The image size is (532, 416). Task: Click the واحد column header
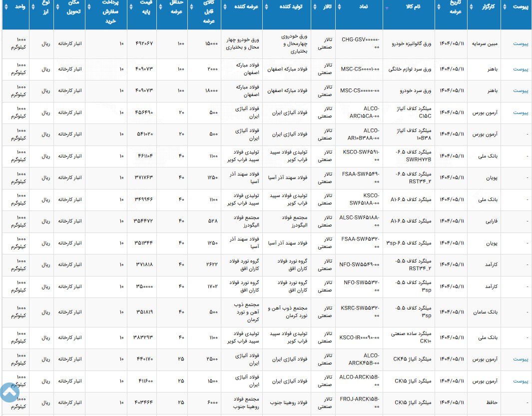17,6
